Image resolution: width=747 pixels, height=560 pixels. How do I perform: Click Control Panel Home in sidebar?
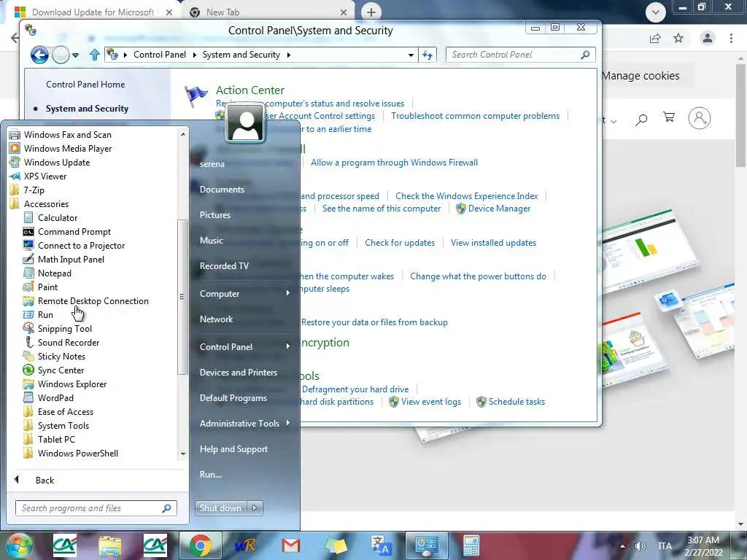[x=85, y=85]
